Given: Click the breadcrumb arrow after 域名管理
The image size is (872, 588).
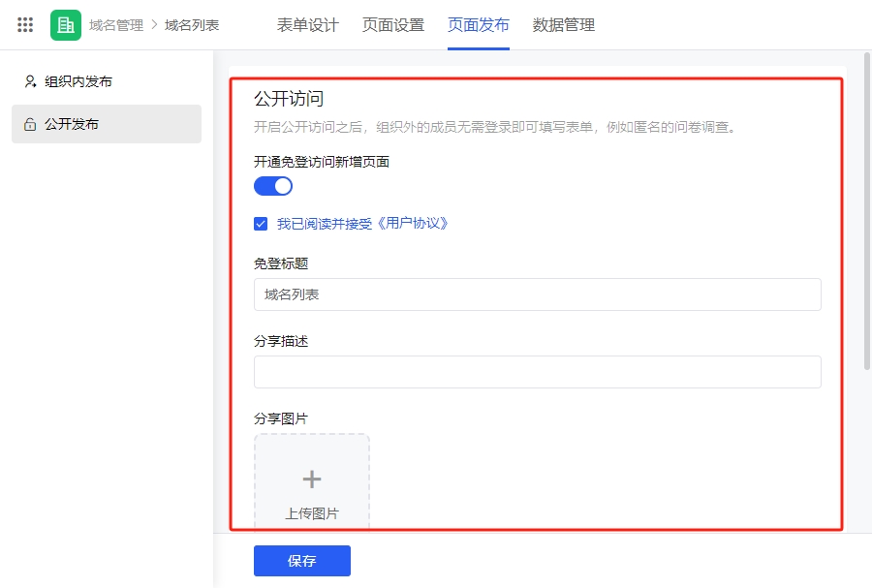Looking at the screenshot, I should [155, 25].
